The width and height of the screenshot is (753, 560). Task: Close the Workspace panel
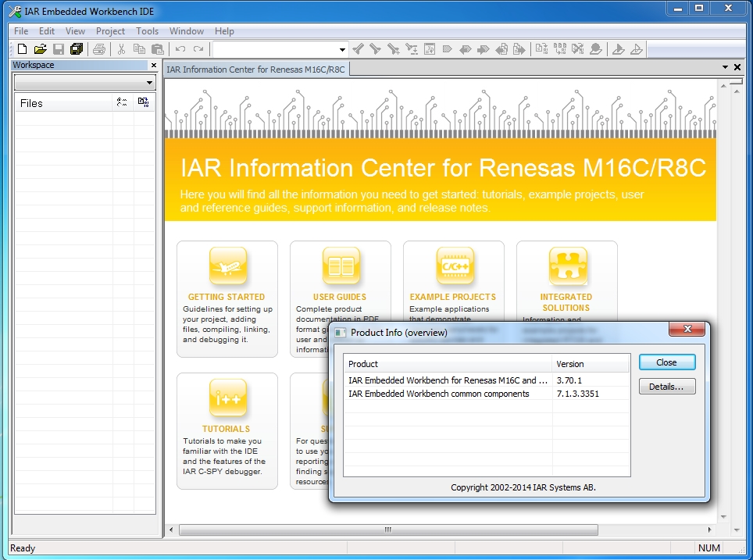(154, 65)
